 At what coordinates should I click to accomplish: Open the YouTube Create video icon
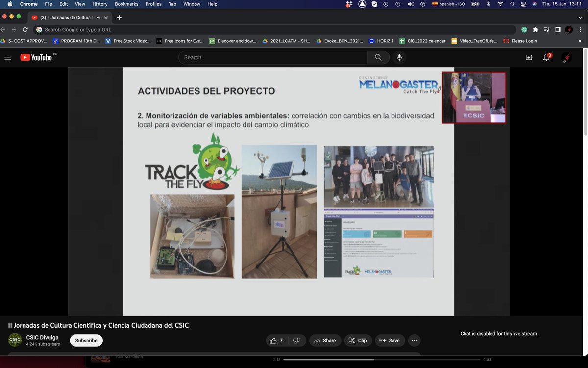click(529, 57)
